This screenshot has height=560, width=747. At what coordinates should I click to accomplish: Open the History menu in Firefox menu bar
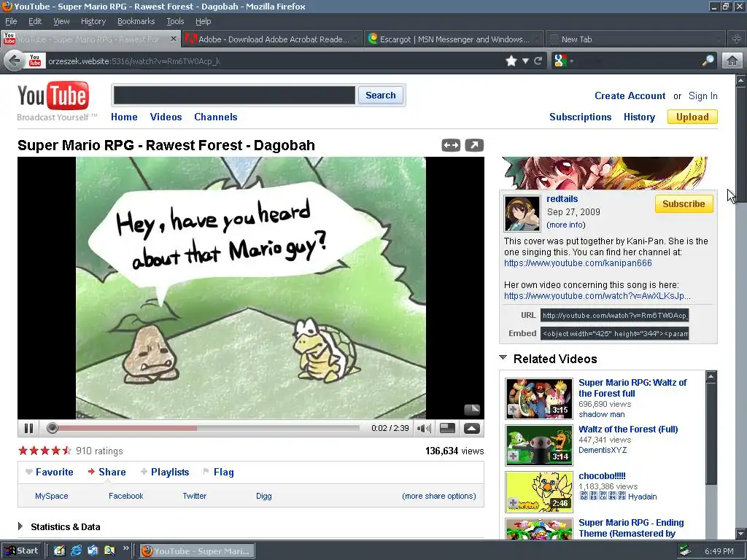pyautogui.click(x=93, y=21)
